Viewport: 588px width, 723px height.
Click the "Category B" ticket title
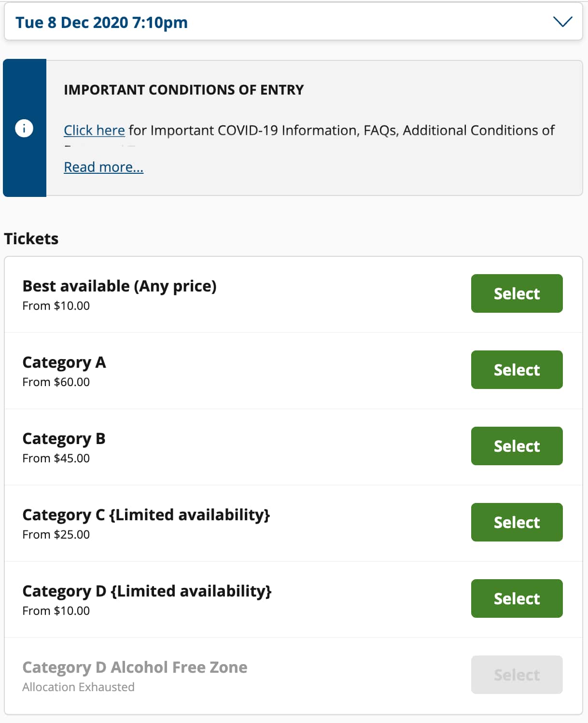[x=64, y=439]
